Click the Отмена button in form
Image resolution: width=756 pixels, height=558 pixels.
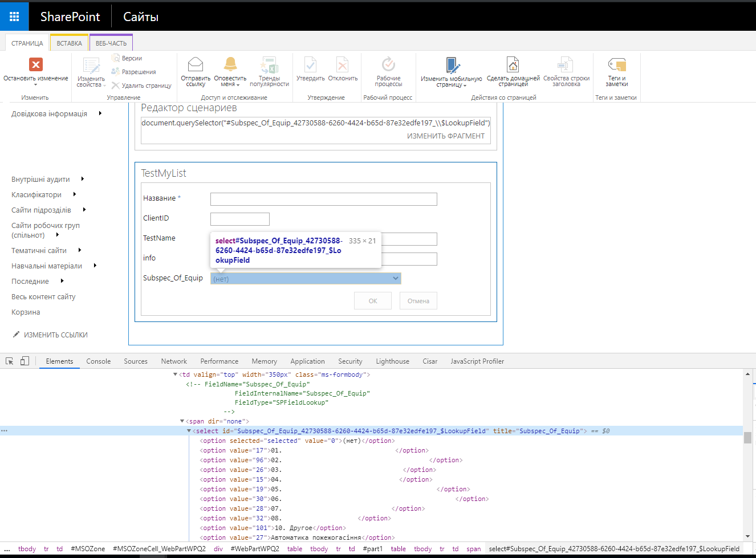click(x=418, y=301)
